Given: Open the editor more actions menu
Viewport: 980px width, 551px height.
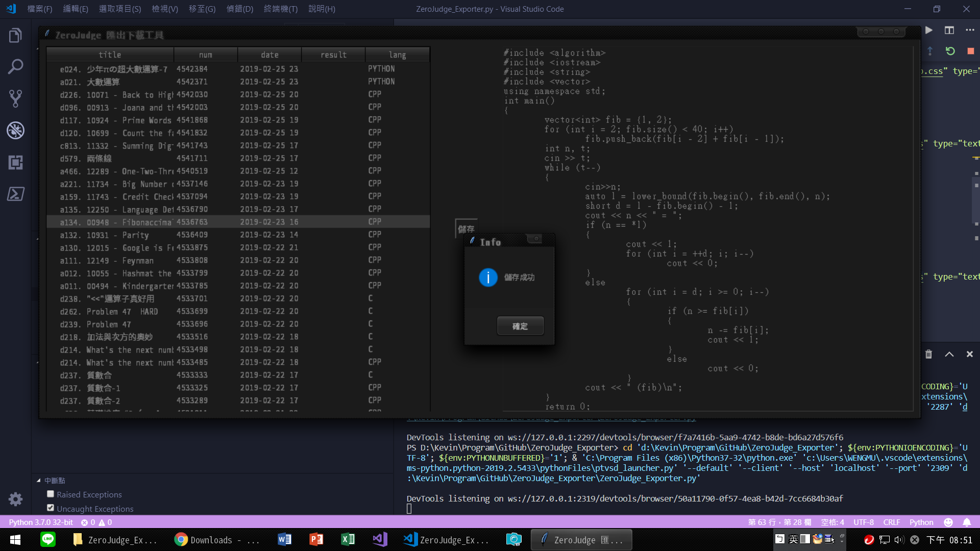Looking at the screenshot, I should click(x=970, y=31).
